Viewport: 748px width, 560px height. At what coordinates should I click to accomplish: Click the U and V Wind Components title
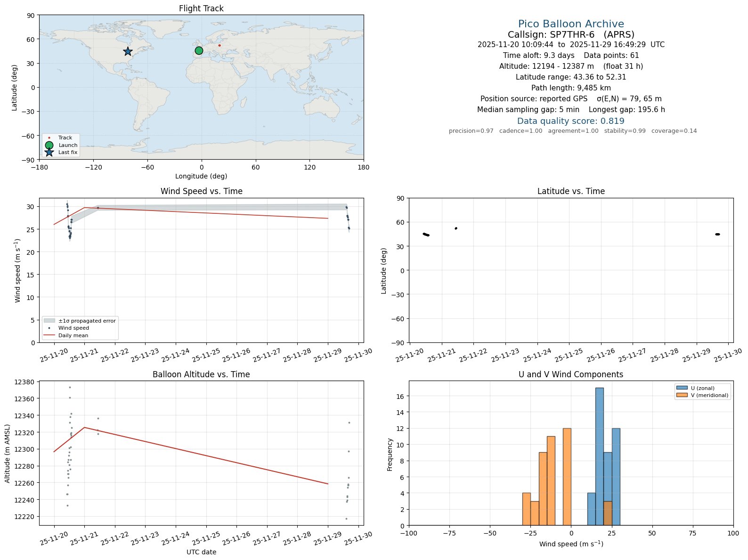[x=571, y=374]
